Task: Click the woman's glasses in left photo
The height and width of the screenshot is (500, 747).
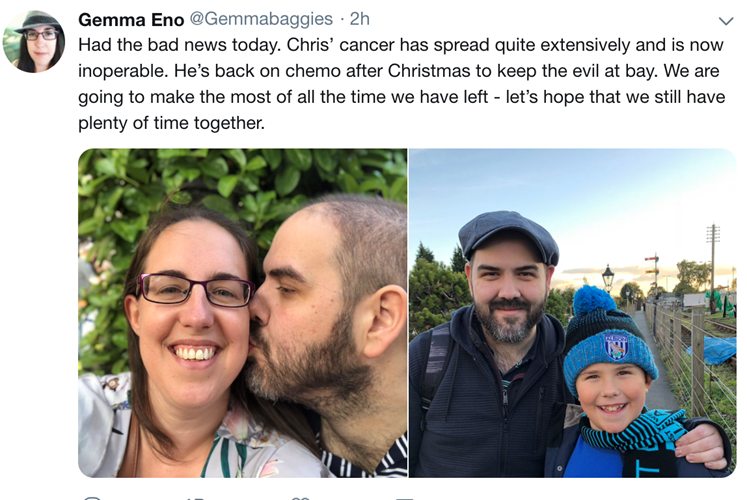Action: coord(195,290)
